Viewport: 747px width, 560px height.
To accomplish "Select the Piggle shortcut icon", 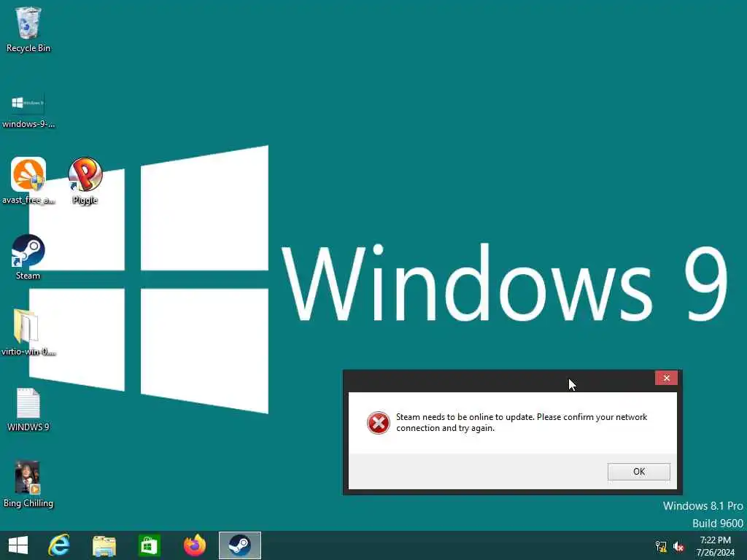I will pos(85,181).
